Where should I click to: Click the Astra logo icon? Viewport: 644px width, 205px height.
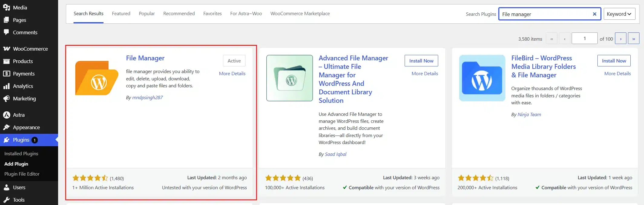pyautogui.click(x=6, y=115)
